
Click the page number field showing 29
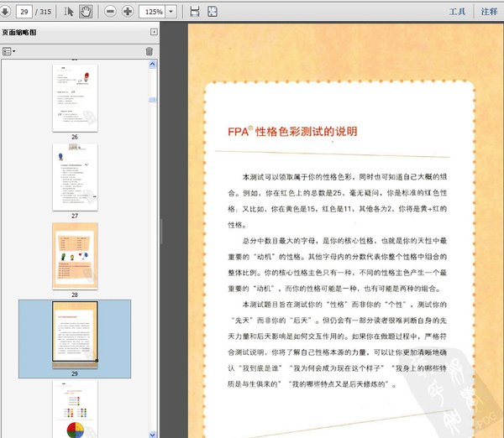click(24, 12)
